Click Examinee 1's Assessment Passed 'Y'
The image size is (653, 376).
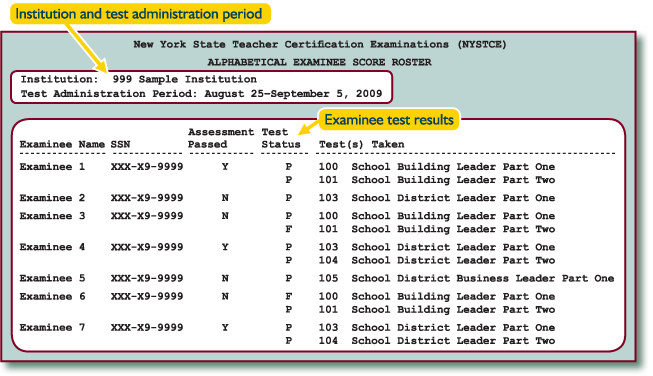click(225, 167)
